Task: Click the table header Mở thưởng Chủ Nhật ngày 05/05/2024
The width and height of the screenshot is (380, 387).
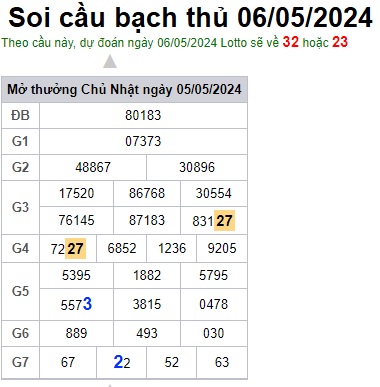Action: click(x=124, y=89)
